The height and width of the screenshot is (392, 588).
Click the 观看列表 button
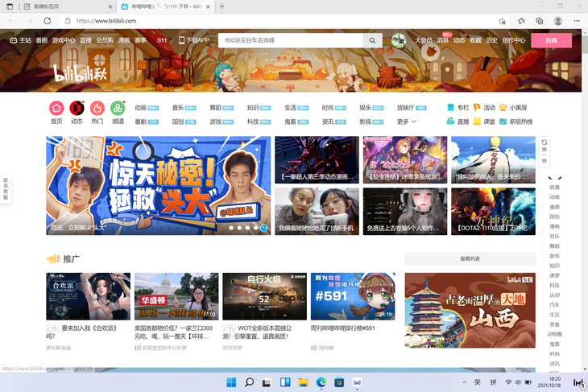(x=470, y=259)
